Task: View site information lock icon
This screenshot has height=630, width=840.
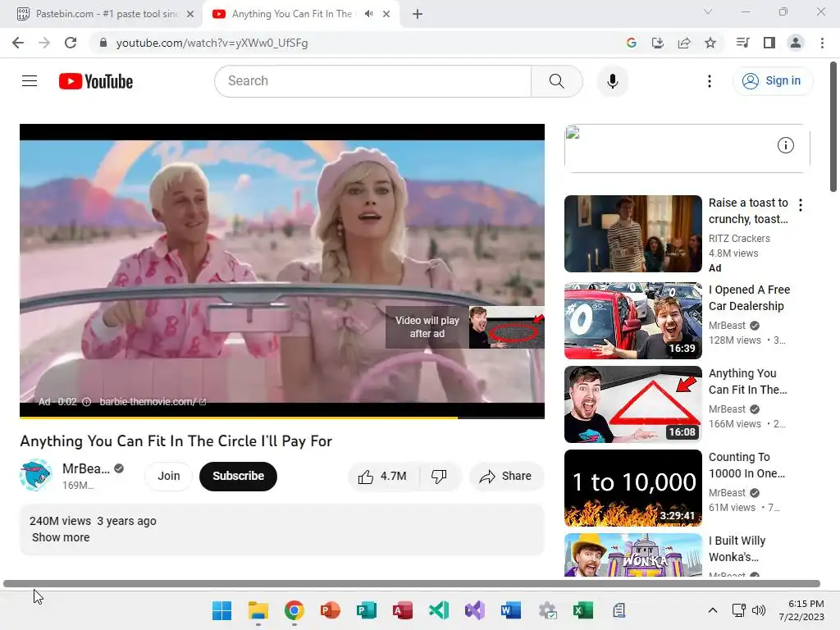Action: click(x=103, y=43)
